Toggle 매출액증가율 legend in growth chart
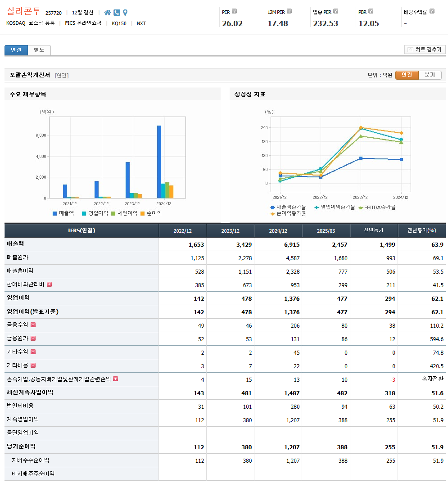The width and height of the screenshot is (448, 487). tap(288, 207)
